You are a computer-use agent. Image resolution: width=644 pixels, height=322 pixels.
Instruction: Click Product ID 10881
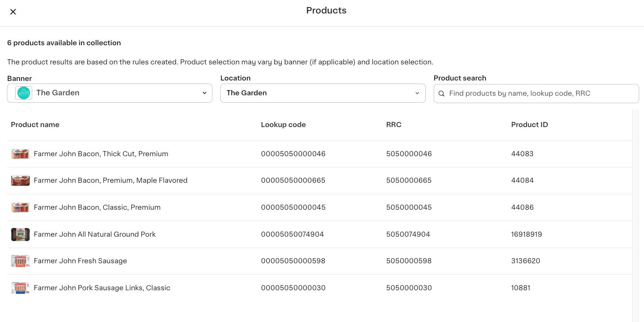521,288
